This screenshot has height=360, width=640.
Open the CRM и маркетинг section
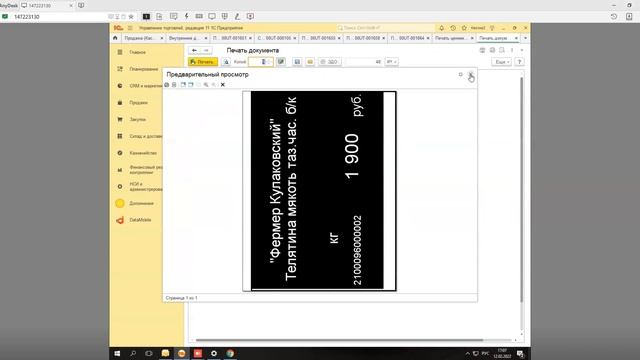tap(145, 86)
